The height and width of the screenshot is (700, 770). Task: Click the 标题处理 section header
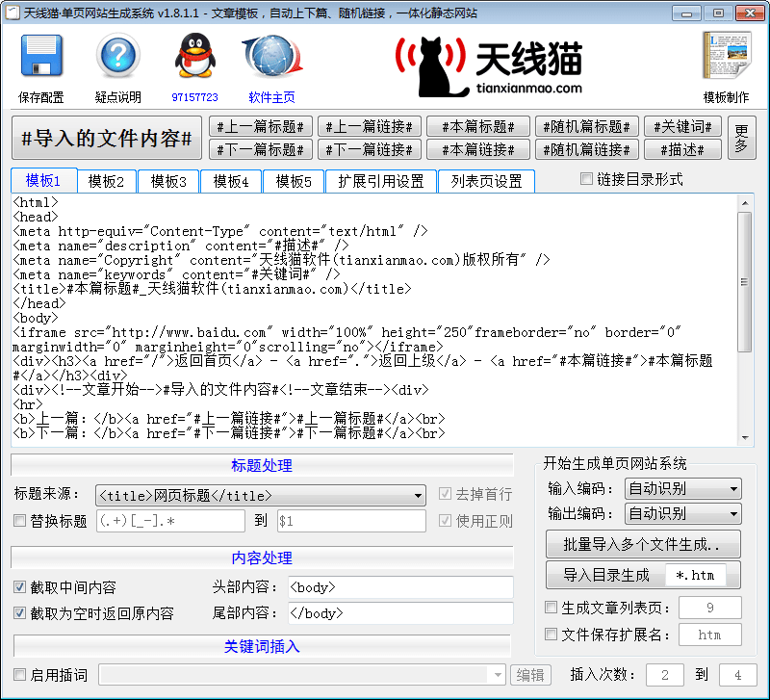pyautogui.click(x=262, y=465)
